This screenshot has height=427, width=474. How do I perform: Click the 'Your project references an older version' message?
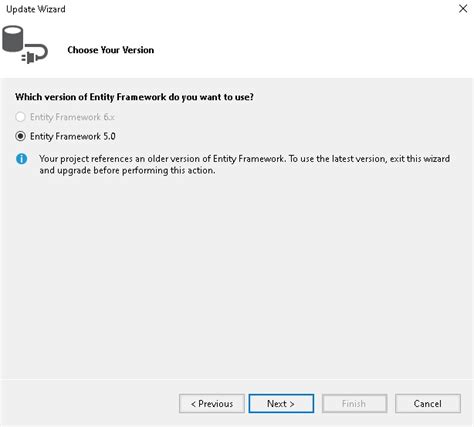point(245,159)
